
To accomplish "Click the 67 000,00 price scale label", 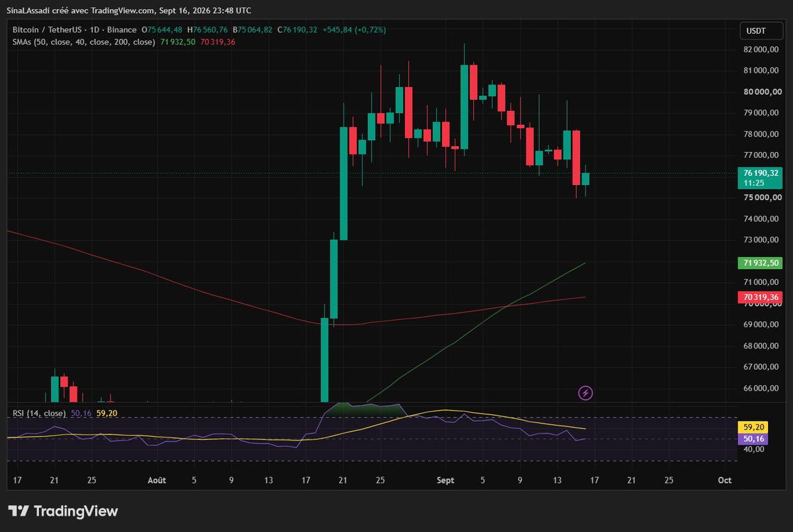I will click(x=761, y=367).
